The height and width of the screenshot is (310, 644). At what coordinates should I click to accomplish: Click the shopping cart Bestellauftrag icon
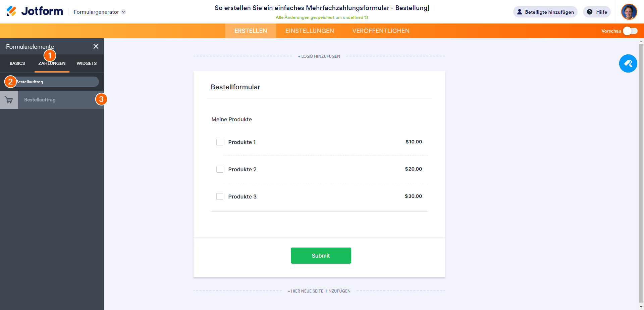click(x=9, y=100)
